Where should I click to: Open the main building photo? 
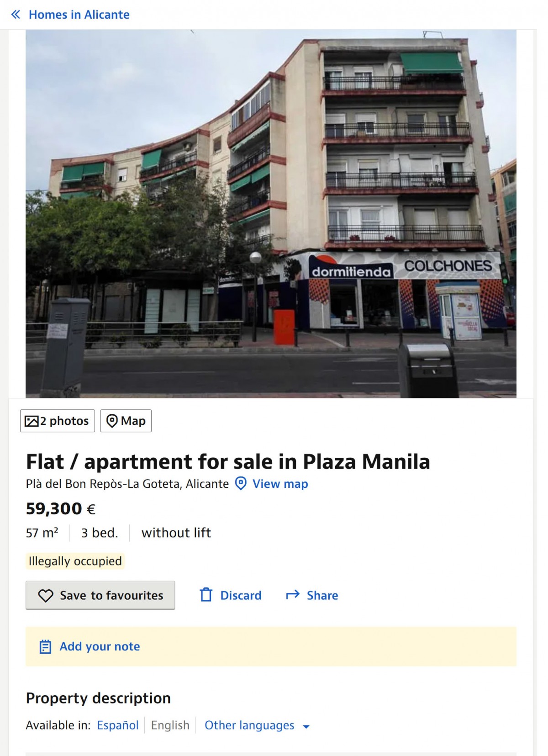(271, 214)
